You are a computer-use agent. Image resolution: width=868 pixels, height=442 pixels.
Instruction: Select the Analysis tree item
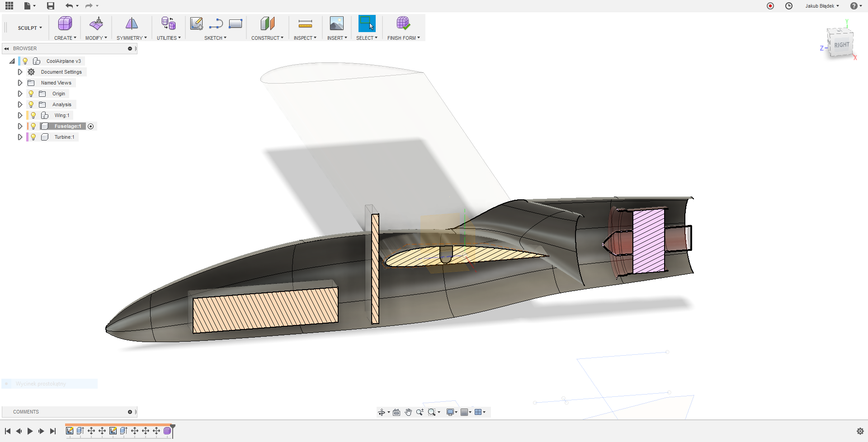61,104
